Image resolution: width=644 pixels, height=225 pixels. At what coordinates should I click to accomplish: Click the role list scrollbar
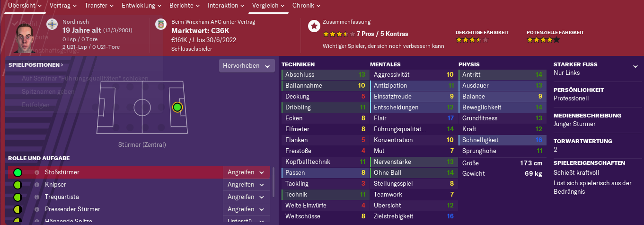(x=273, y=182)
